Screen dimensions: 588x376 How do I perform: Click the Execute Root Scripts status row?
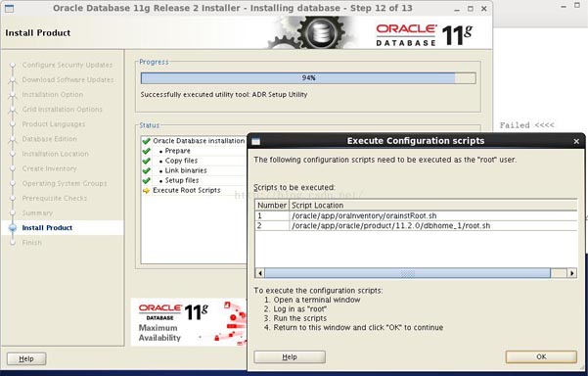tap(194, 190)
